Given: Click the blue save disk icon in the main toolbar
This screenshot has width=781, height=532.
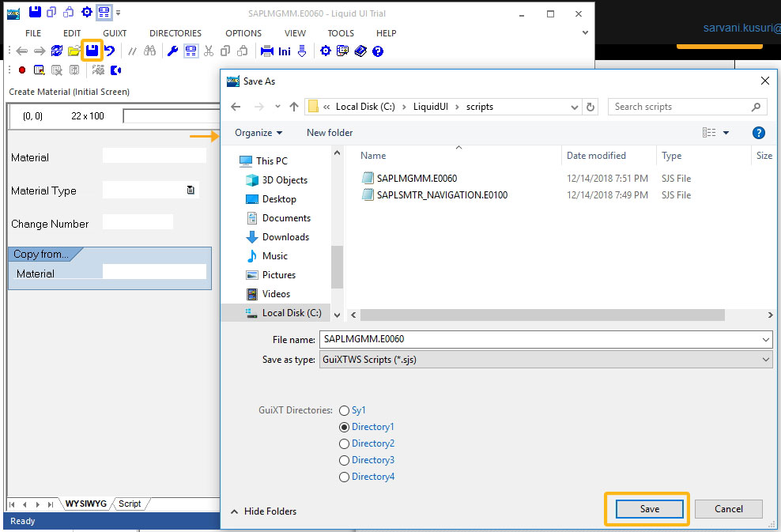Looking at the screenshot, I should (92, 51).
